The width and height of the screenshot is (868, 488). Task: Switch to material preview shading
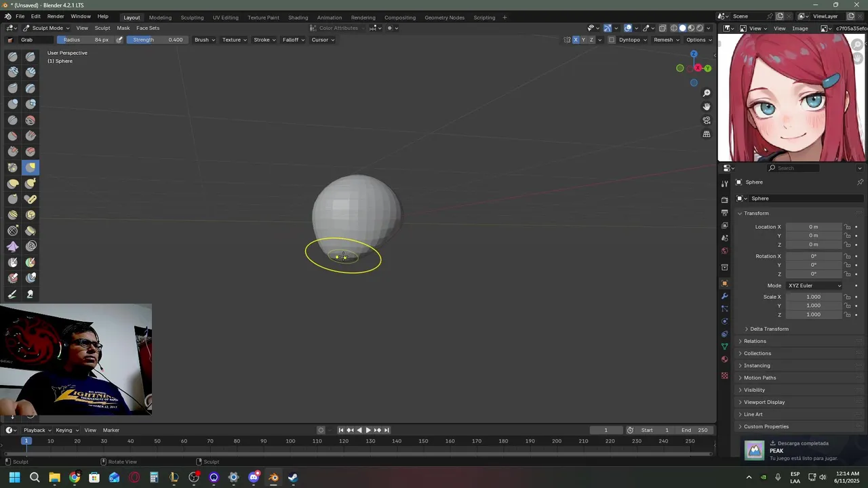pyautogui.click(x=691, y=28)
